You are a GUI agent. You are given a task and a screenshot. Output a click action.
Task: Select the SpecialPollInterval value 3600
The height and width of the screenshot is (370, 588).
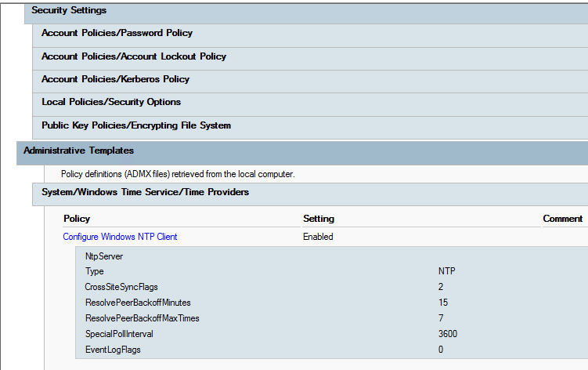[x=449, y=334]
